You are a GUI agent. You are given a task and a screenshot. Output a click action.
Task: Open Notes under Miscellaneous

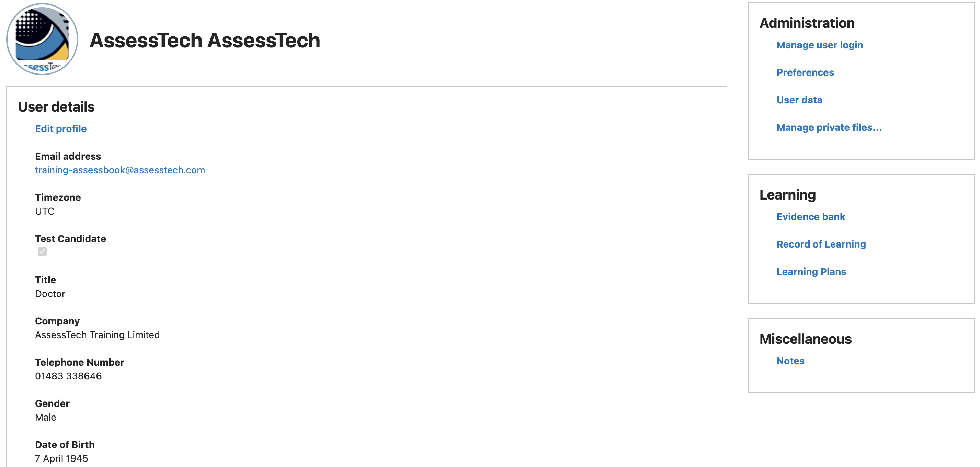(790, 361)
